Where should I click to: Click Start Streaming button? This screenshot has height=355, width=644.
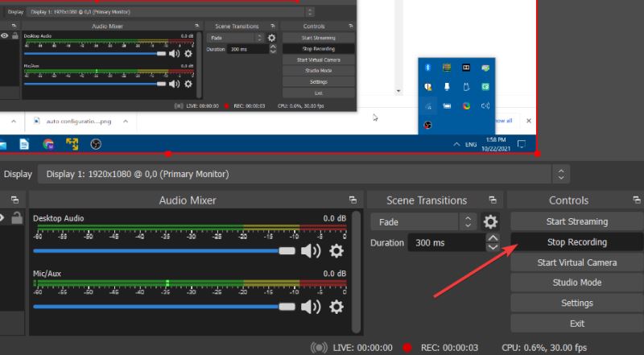pos(576,221)
